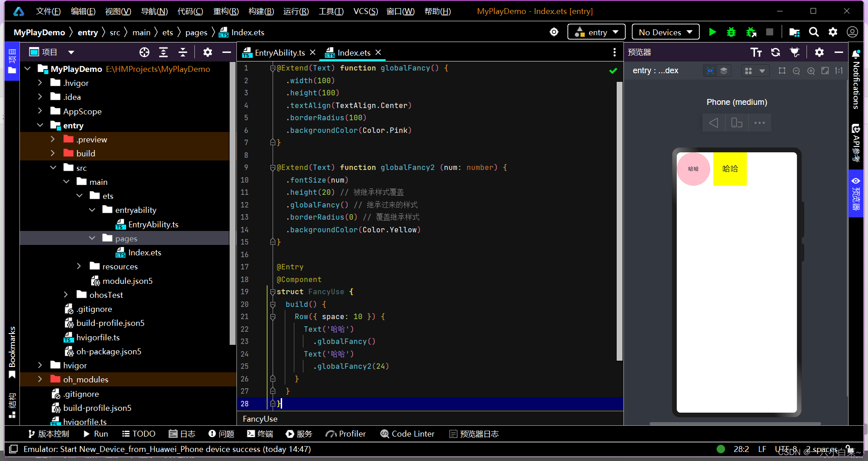Open Code Linter tool window

[x=407, y=434]
